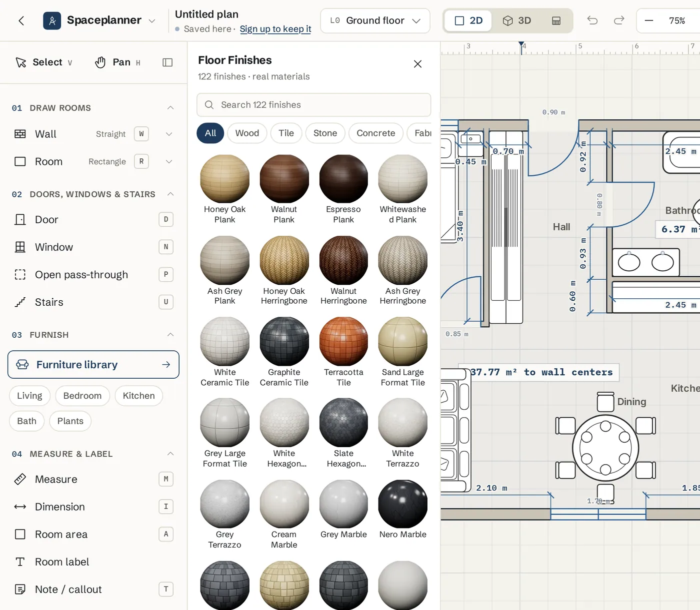Viewport: 700px width, 610px height.
Task: Select the Room area tool
Action: [x=93, y=534]
